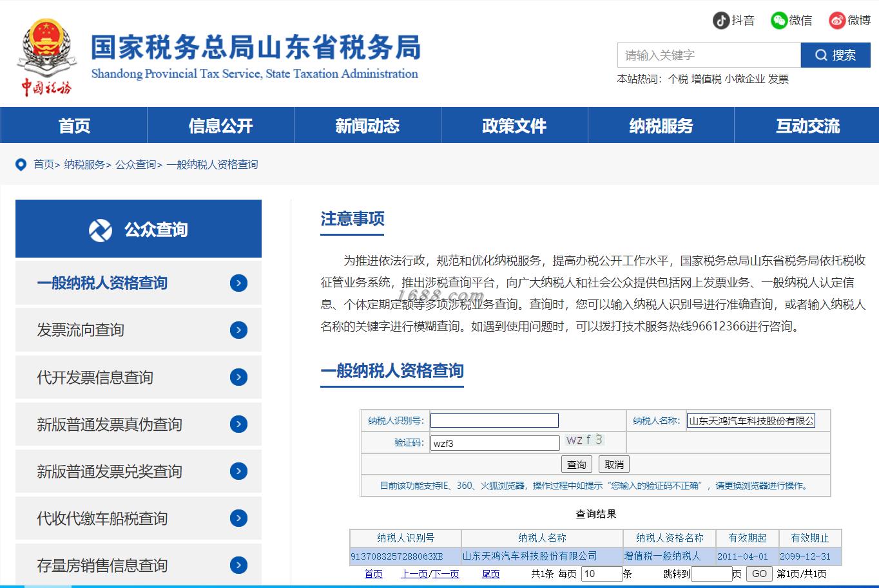The image size is (879, 588).
Task: Open the 新闻动态 navigation tab
Action: pos(368,125)
